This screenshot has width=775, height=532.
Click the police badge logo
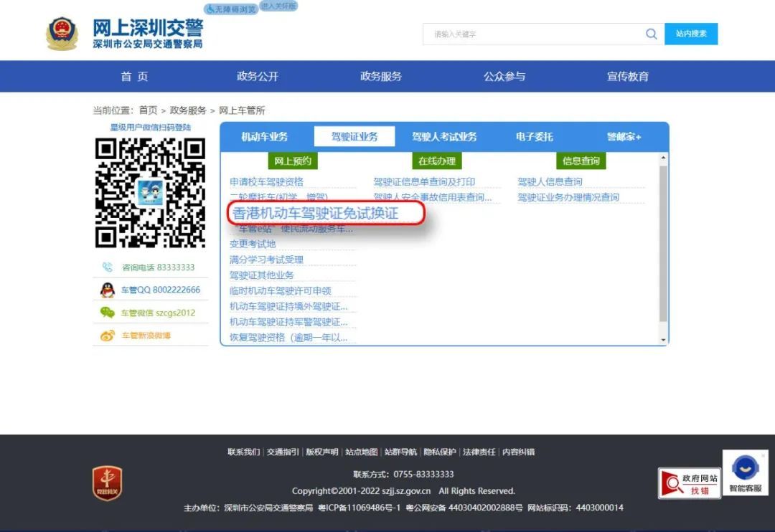click(x=62, y=34)
